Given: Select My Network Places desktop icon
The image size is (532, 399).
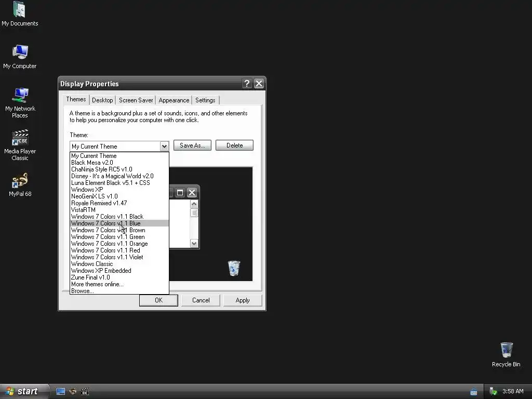Looking at the screenshot, I should [20, 102].
